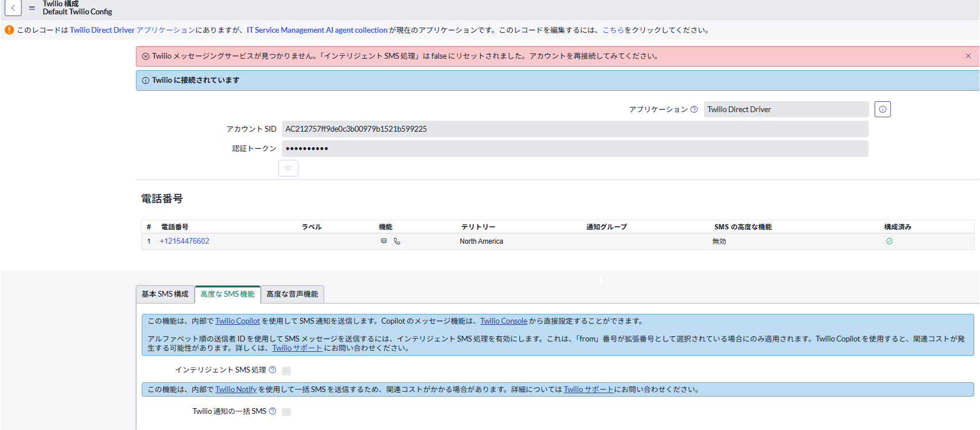Click the Default Twilio Config title
The height and width of the screenshot is (430, 980).
click(x=77, y=12)
